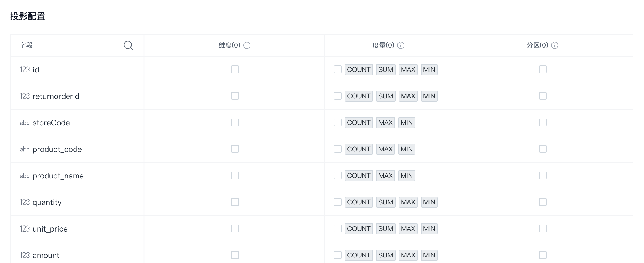Click info icon next to 度量(0)

pos(401,45)
